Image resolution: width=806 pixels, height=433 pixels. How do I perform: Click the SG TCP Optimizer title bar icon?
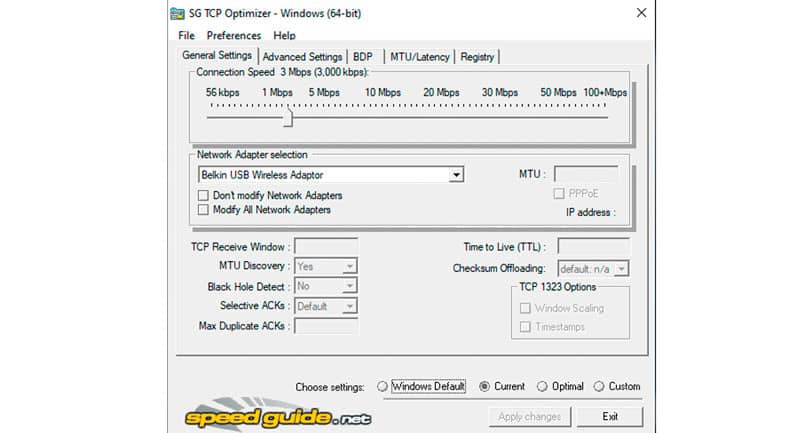177,13
